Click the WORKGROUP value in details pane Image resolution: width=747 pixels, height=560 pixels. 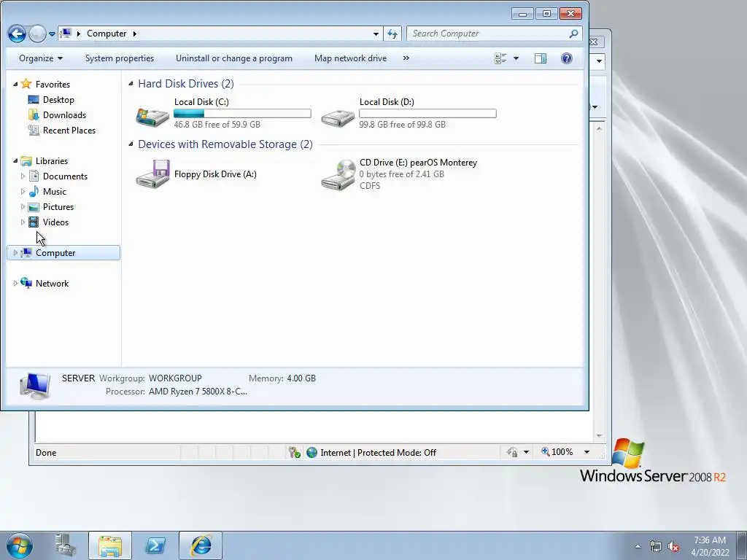tap(175, 378)
